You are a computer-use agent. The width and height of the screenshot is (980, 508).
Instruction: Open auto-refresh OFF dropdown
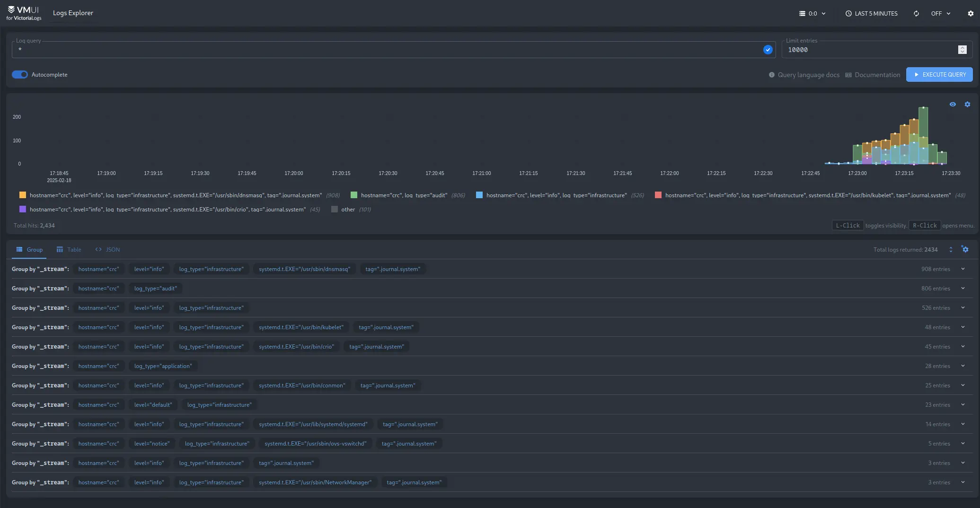(x=940, y=14)
